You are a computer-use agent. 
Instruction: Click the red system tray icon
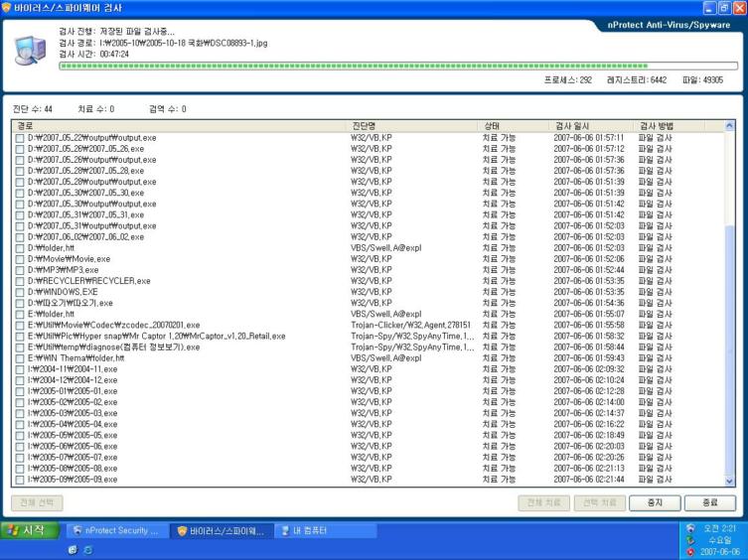(x=689, y=552)
